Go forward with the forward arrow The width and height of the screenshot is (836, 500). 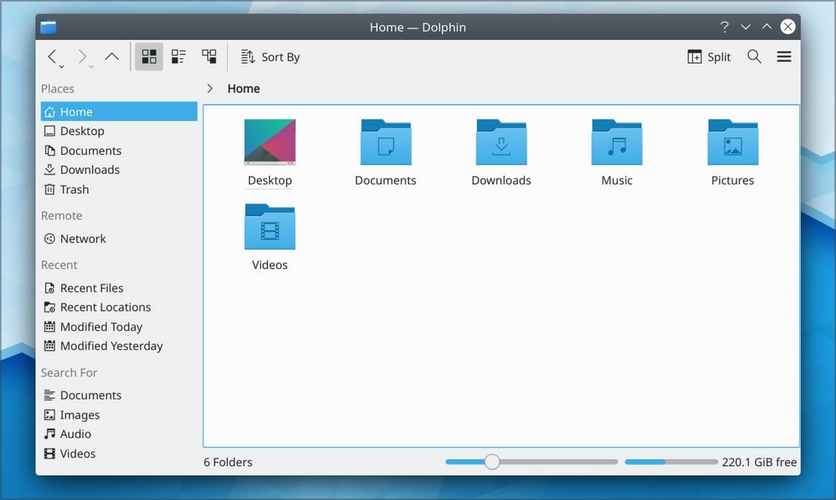coord(82,56)
